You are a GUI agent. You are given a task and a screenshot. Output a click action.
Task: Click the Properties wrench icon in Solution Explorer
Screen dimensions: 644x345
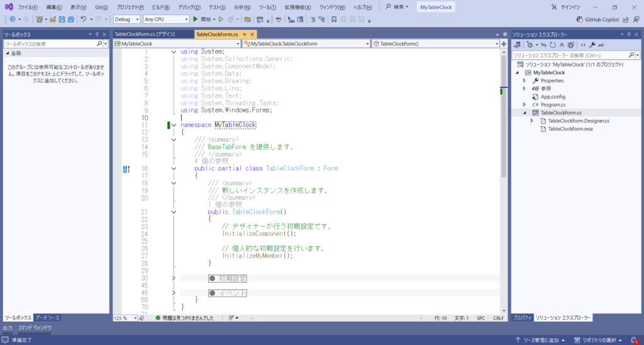click(x=592, y=45)
